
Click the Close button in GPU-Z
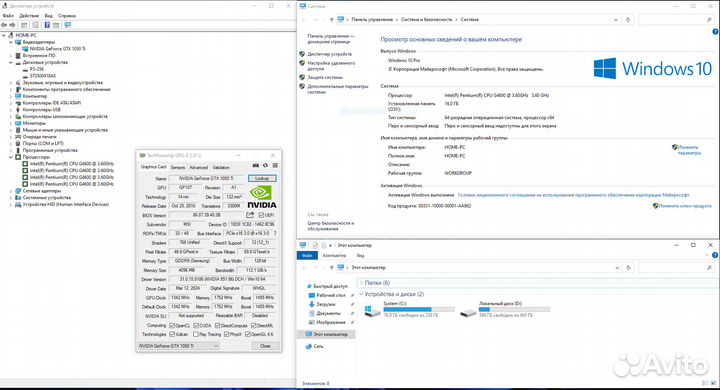pyautogui.click(x=265, y=346)
